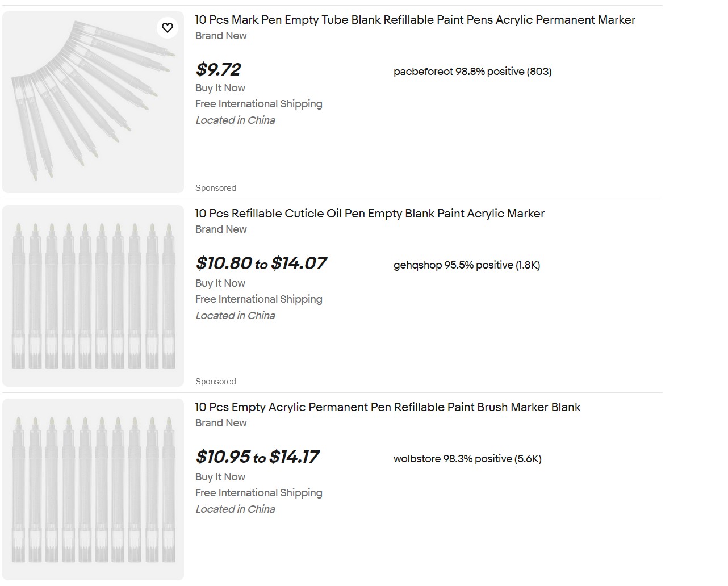Image resolution: width=728 pixels, height=586 pixels.
Task: Open seller pacbeforeot's feedback info
Action: [x=472, y=72]
